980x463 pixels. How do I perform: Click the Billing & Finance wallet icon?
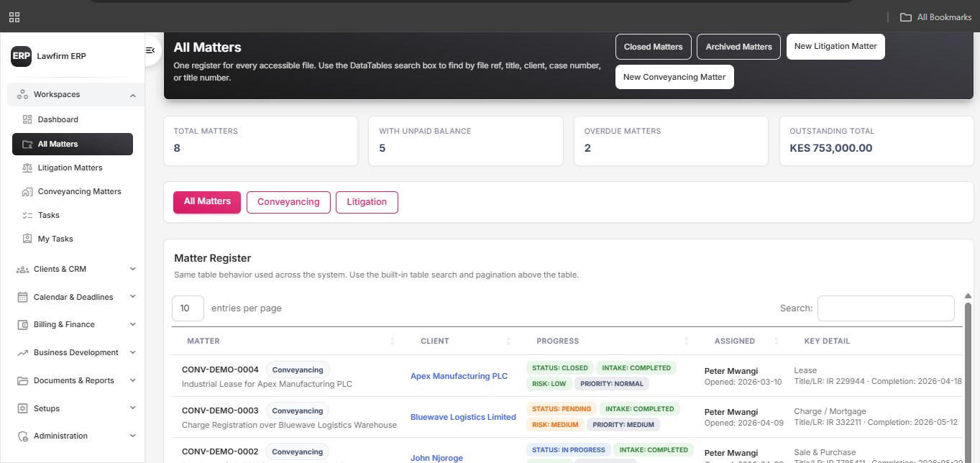pyautogui.click(x=22, y=324)
